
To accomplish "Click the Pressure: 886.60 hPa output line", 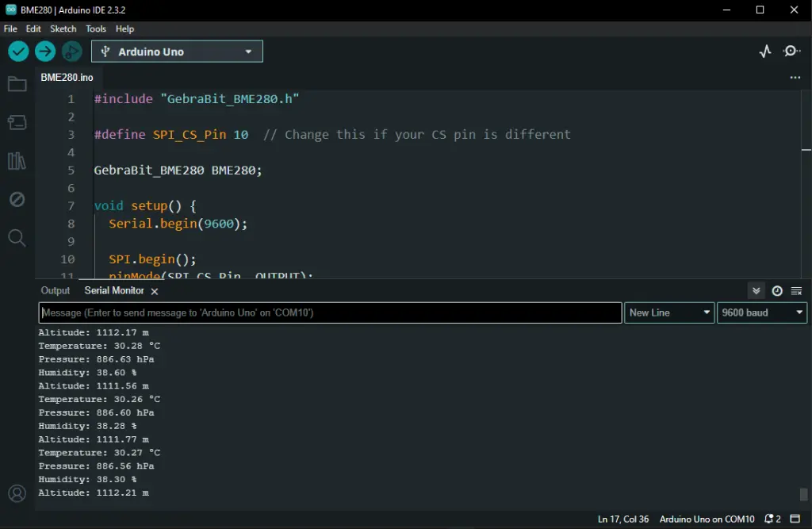I will (96, 412).
